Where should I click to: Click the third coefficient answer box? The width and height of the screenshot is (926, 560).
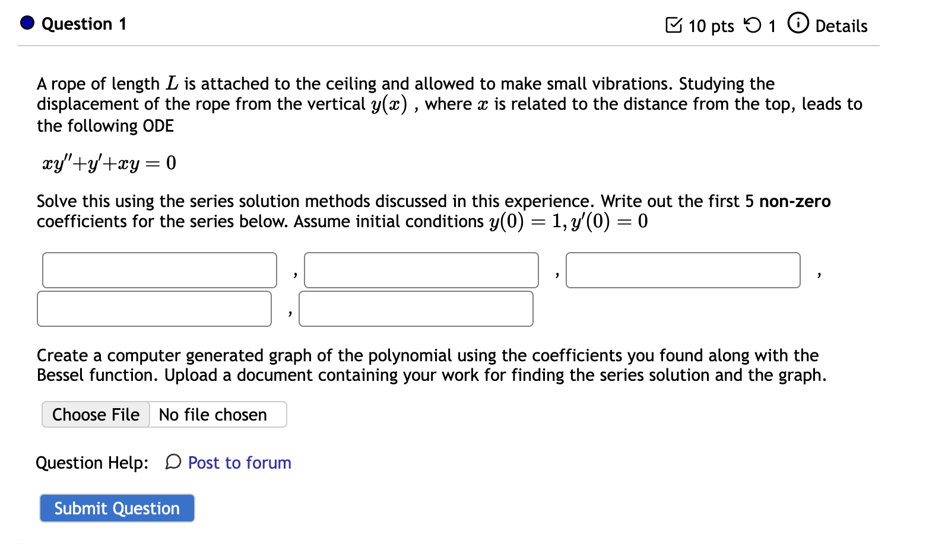point(683,270)
